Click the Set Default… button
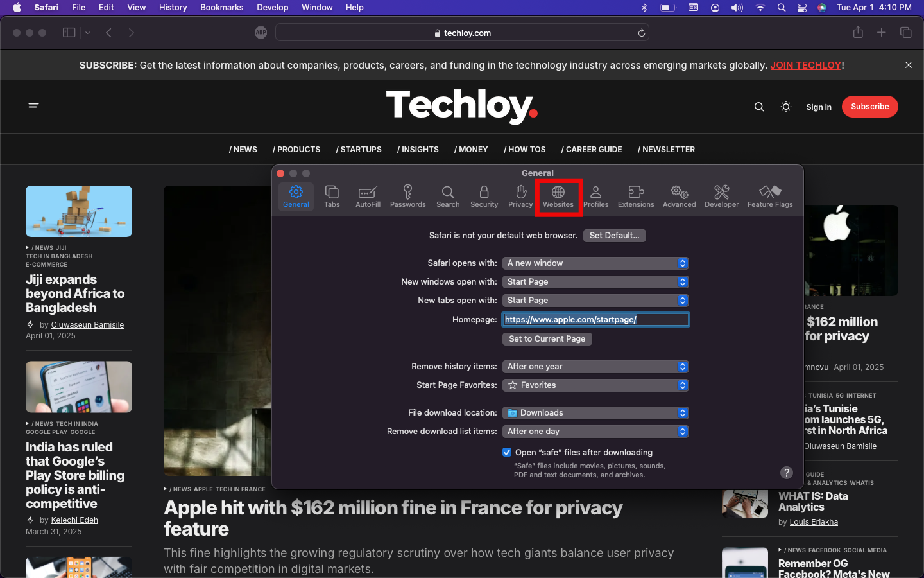 coord(614,236)
